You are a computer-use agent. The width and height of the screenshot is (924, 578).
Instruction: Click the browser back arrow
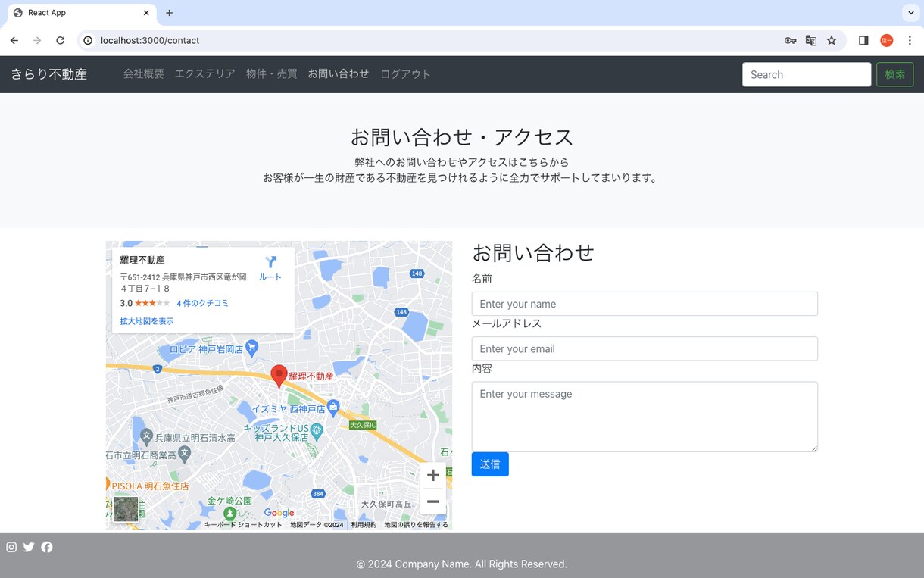14,40
